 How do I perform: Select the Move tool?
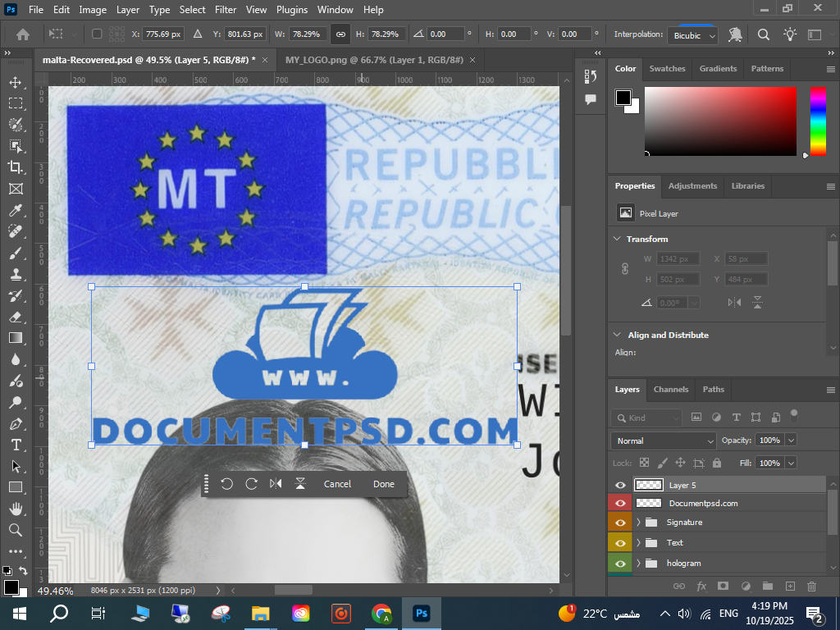point(16,82)
